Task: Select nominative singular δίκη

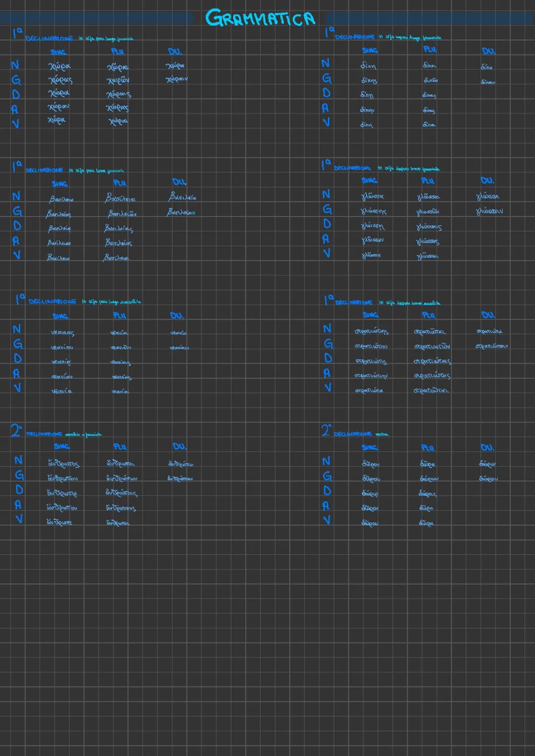Action: coord(368,65)
